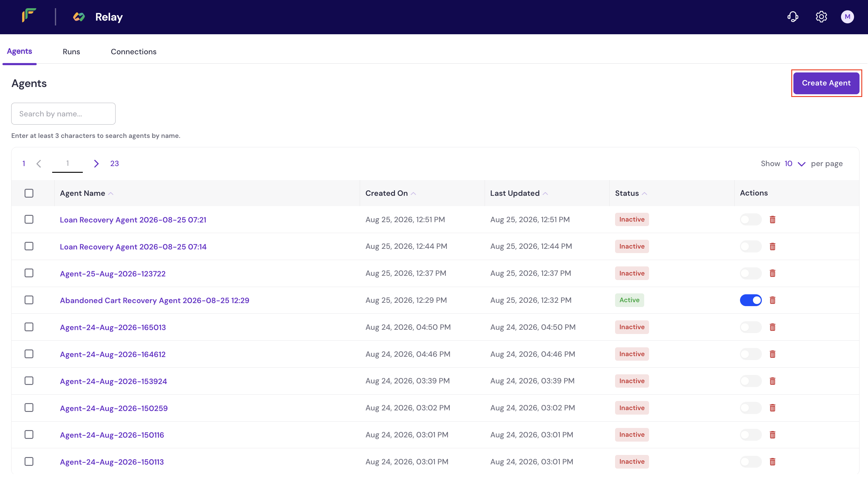Viewport: 868px width, 491px height.
Task: Check Agent-24-Aug-2026-153924 row checkbox
Action: (29, 381)
